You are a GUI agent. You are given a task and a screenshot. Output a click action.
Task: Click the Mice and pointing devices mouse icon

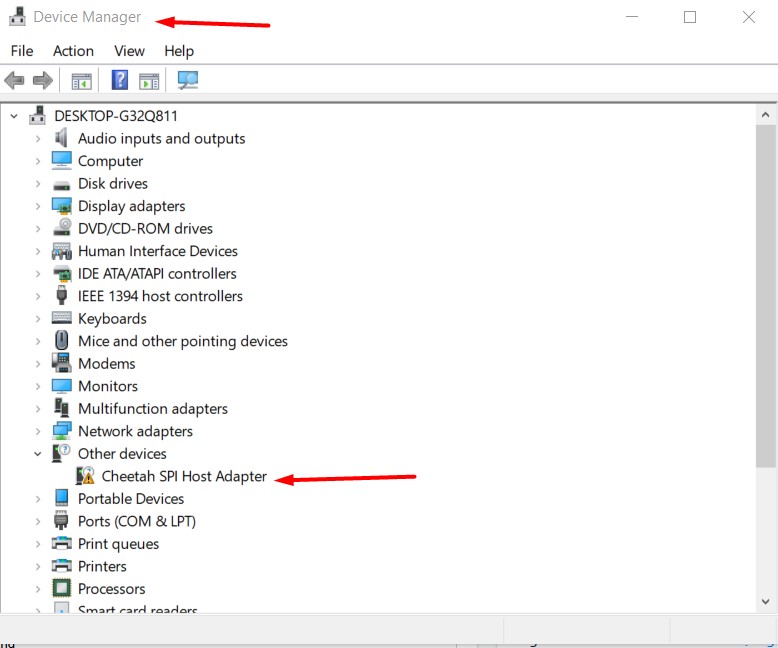coord(62,340)
